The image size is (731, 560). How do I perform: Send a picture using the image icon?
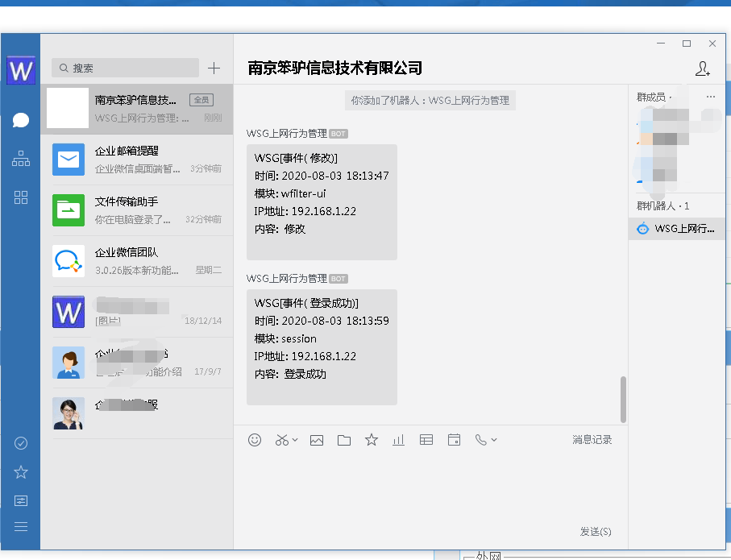point(317,440)
